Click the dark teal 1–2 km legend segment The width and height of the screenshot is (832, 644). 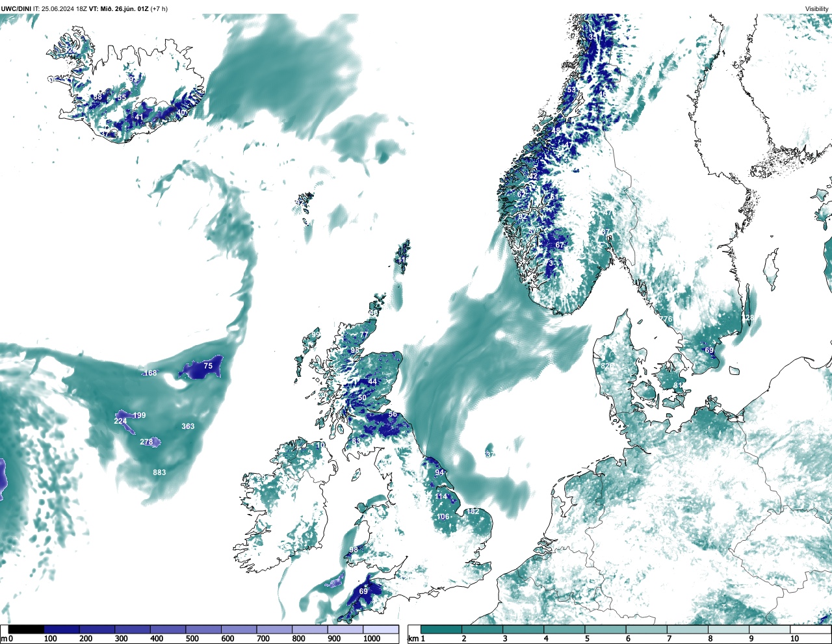tap(441, 629)
